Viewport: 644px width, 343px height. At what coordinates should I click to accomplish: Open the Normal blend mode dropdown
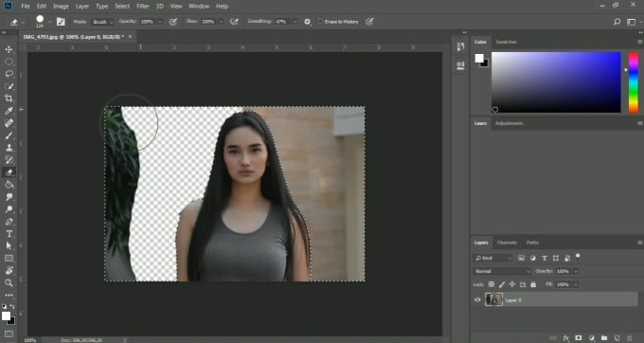coord(502,271)
